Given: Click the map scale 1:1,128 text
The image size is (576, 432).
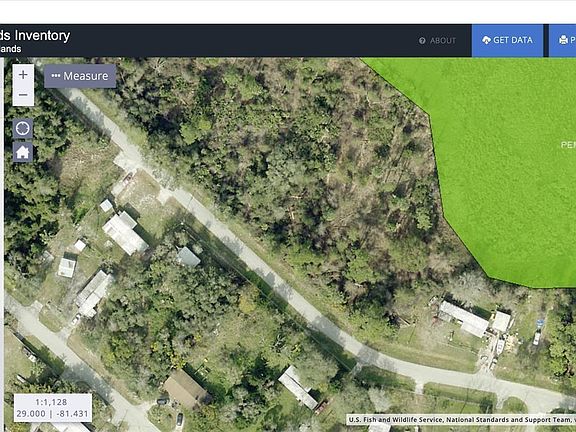Looking at the screenshot, I should point(51,402).
